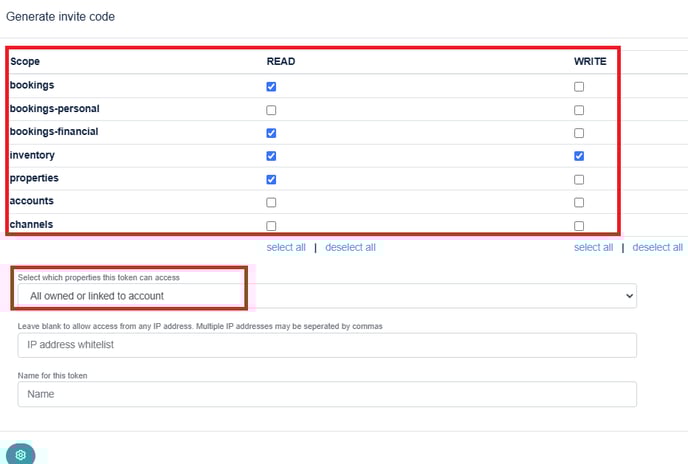Viewport: 688px width, 464px height.
Task: Toggle properties READ checkbox off
Action: point(271,179)
